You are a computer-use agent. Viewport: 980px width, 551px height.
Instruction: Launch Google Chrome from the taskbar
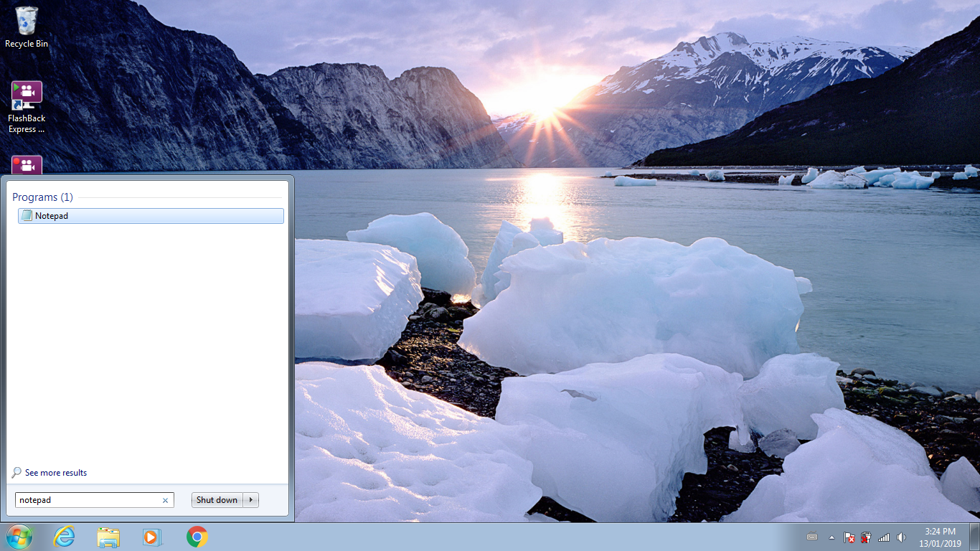197,537
